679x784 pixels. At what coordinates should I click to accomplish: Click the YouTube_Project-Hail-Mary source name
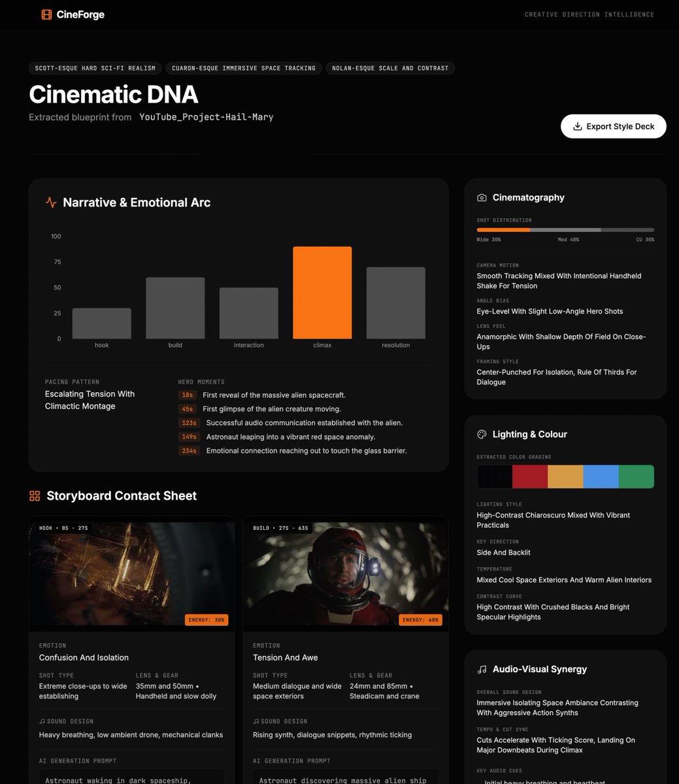point(207,117)
